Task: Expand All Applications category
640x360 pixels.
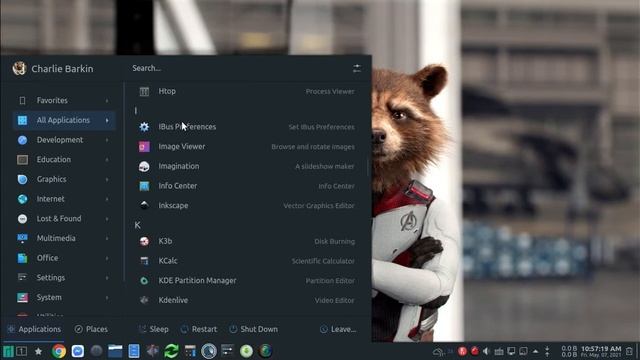Action: (x=107, y=120)
